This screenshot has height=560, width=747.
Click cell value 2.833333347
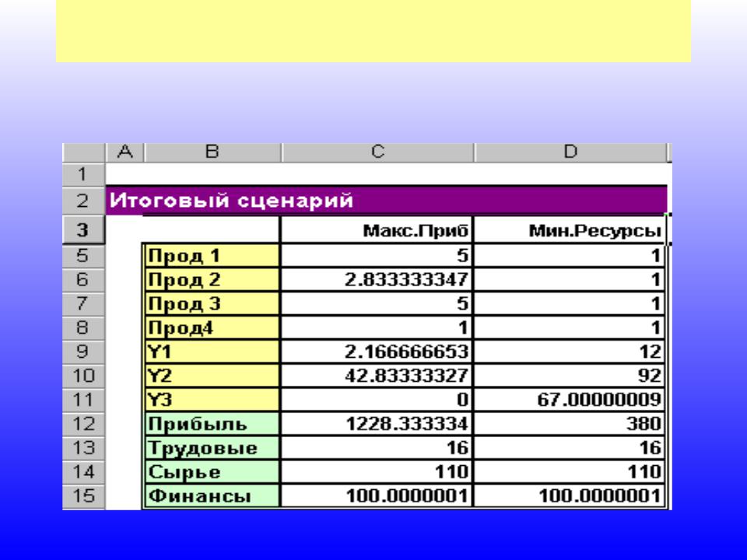click(377, 279)
